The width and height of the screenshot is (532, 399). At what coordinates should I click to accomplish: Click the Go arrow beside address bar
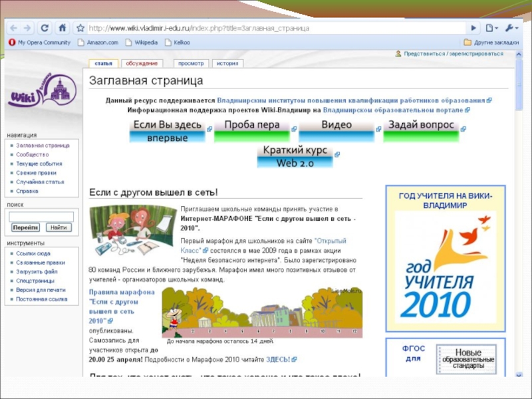[x=473, y=29]
